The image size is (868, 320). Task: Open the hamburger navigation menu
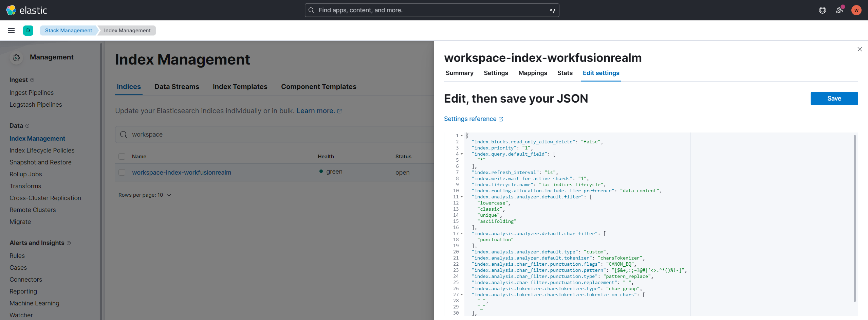pyautogui.click(x=11, y=31)
